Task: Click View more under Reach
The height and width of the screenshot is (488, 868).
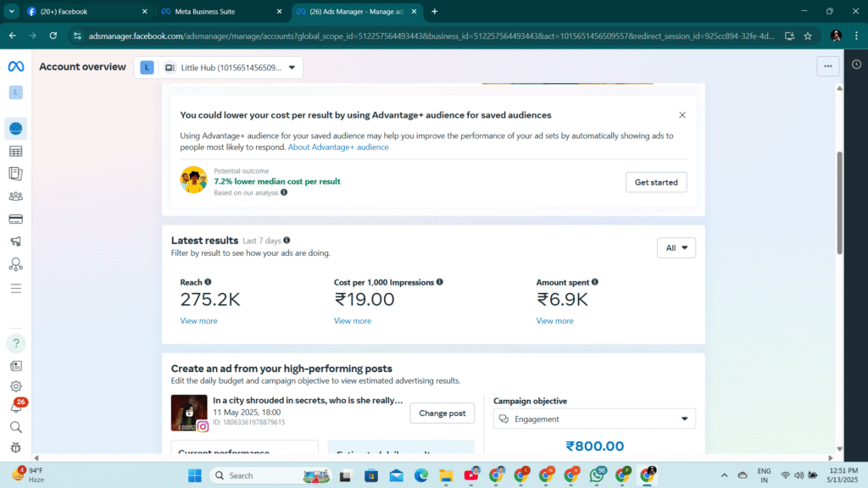Action: (x=198, y=321)
